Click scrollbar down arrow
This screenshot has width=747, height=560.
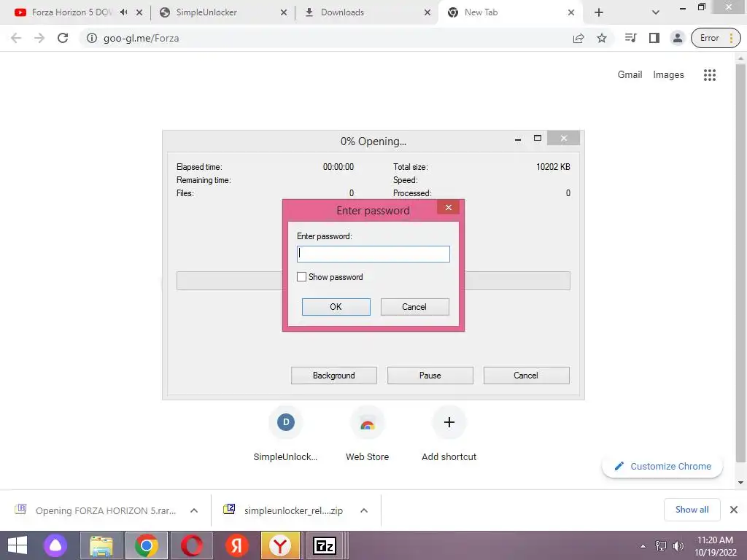(740, 483)
